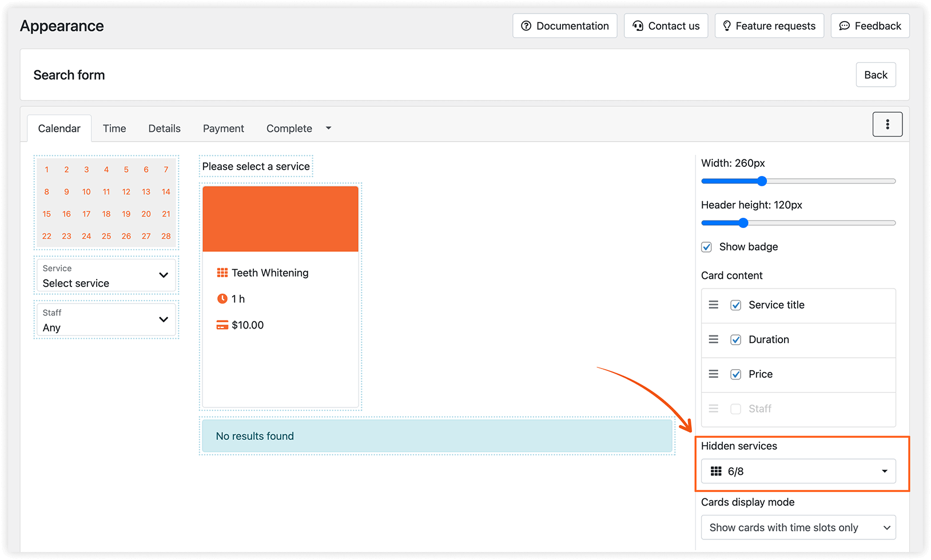The width and height of the screenshot is (931, 560).
Task: Disable the Duration checkbox
Action: (x=735, y=339)
